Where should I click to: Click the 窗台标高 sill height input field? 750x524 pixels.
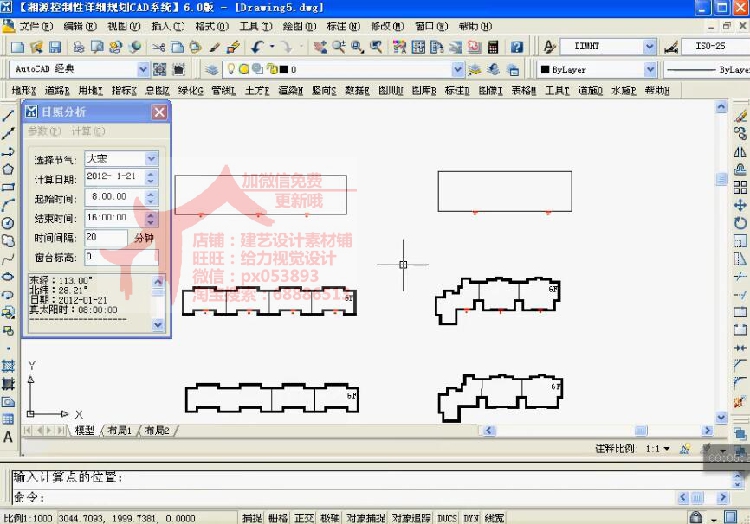[x=121, y=257]
